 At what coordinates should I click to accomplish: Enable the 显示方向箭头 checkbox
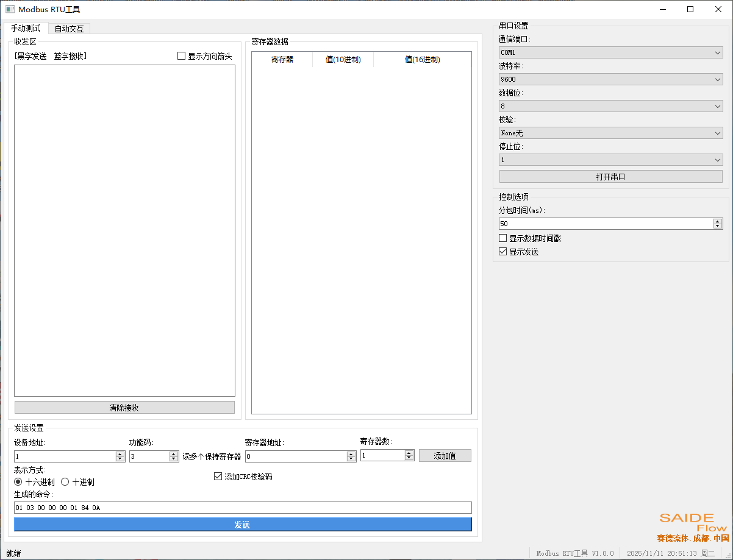pyautogui.click(x=181, y=55)
